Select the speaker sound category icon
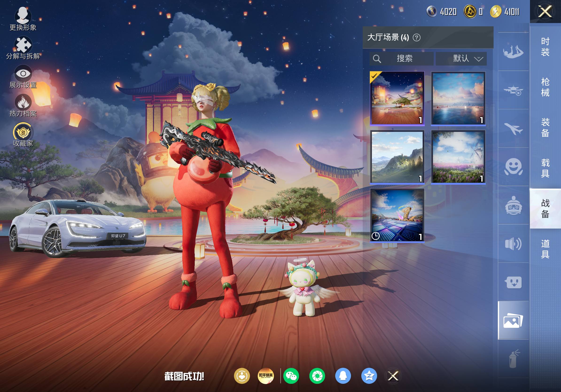The image size is (561, 392). 513,244
